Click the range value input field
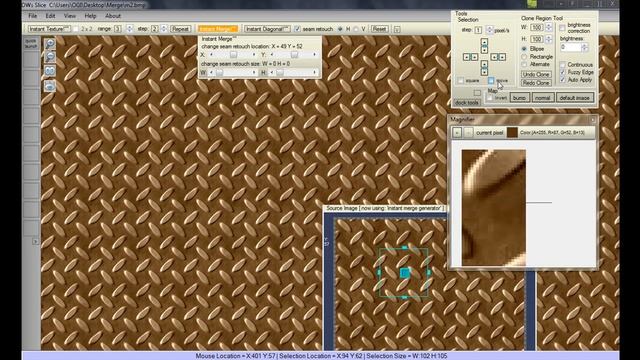This screenshot has width=640, height=360. (118, 29)
